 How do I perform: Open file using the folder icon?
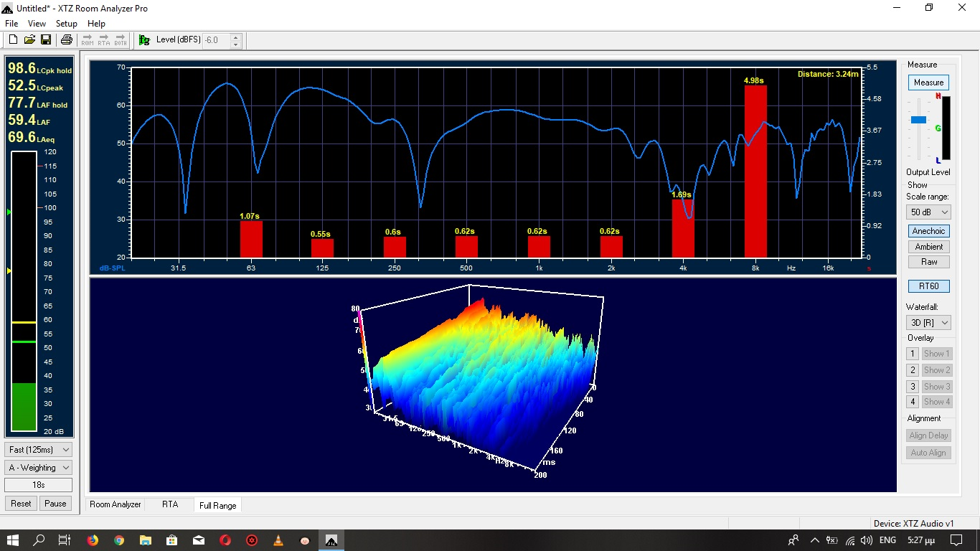(29, 40)
